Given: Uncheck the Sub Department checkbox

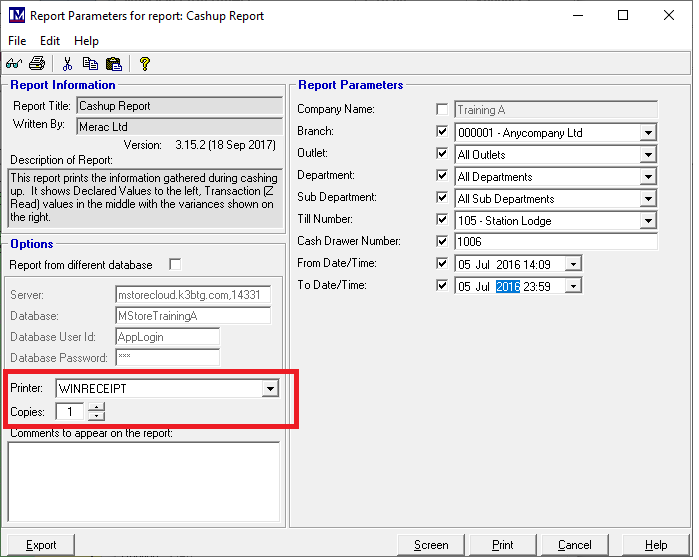Looking at the screenshot, I should pos(442,197).
